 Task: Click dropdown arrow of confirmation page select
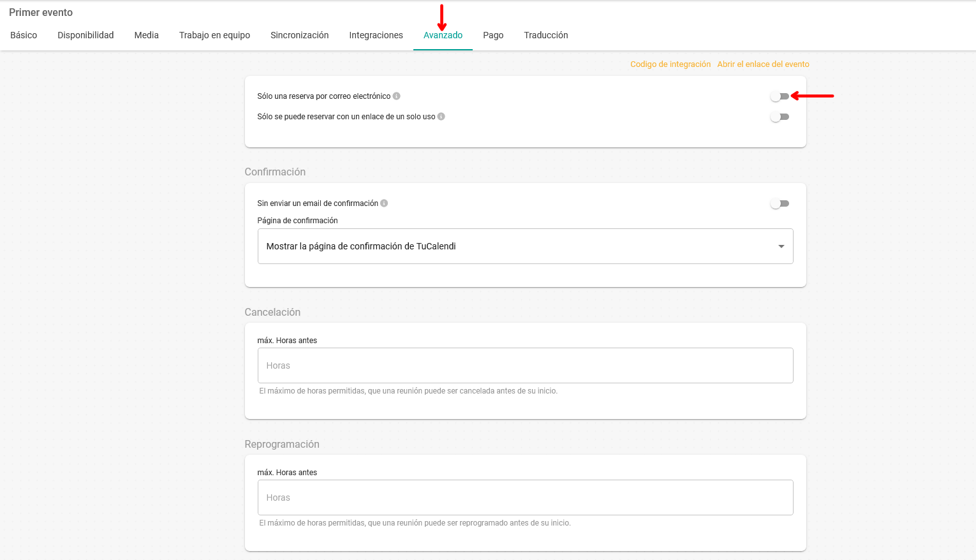coord(781,247)
